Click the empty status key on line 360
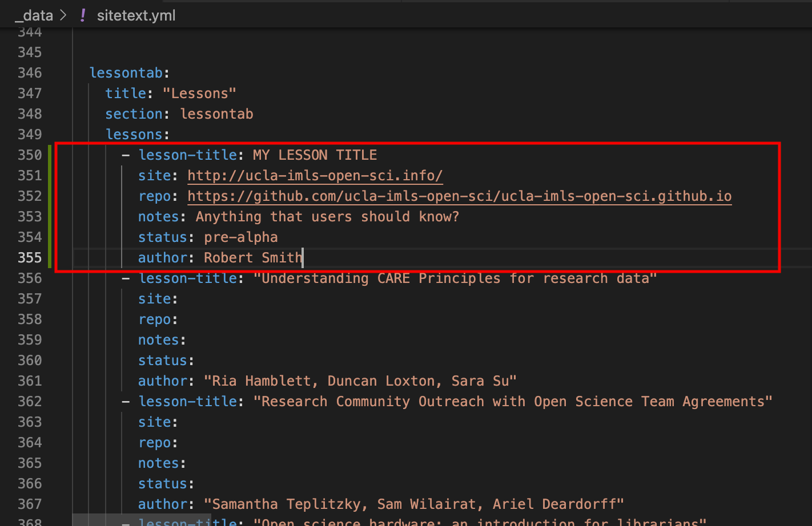Viewport: 812px width, 526px height. click(x=163, y=361)
